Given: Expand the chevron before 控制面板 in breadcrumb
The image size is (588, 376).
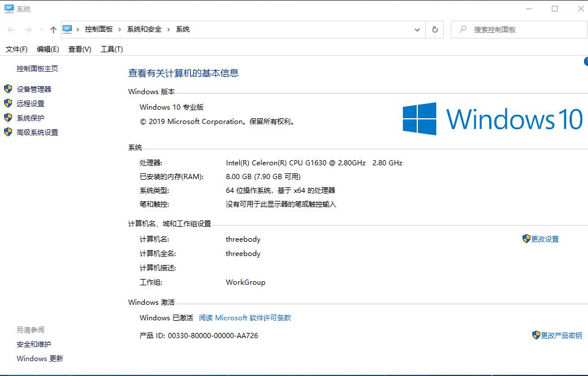Looking at the screenshot, I should (x=78, y=30).
